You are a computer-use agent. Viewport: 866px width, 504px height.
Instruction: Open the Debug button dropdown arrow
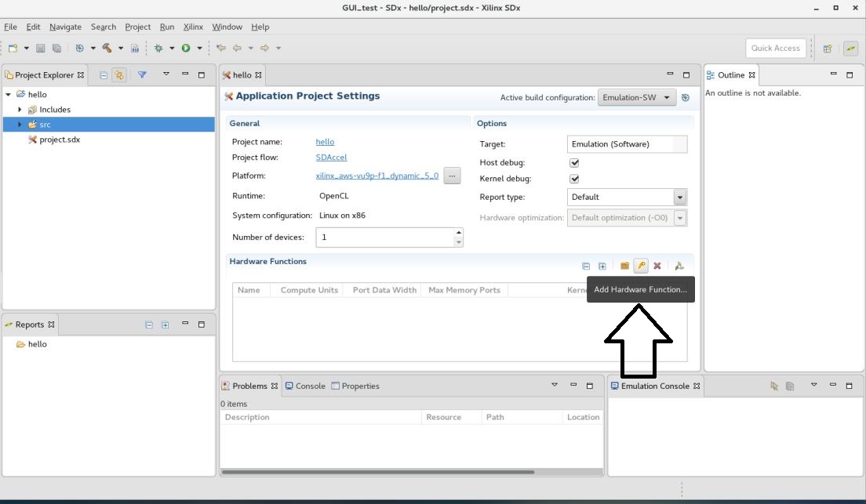[x=172, y=48]
